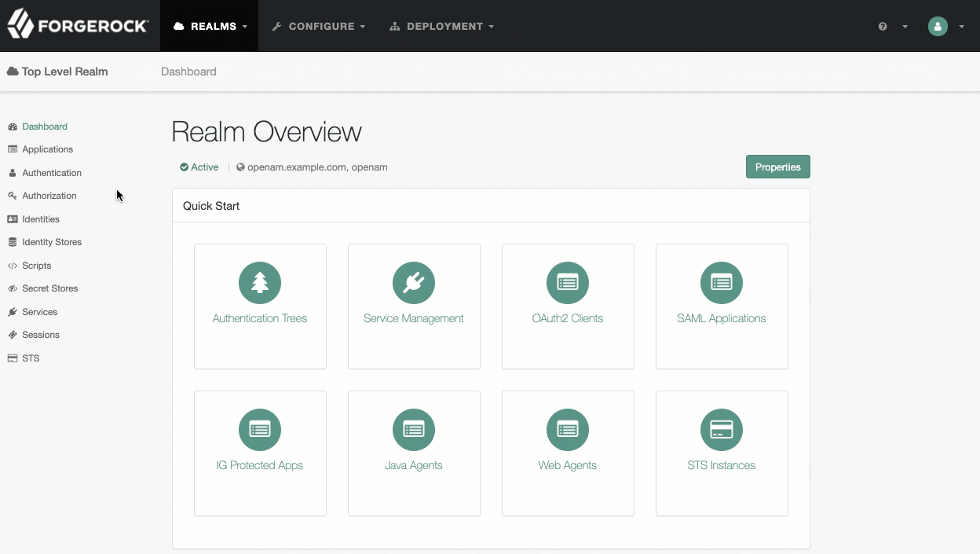Open the Authentication Trees link
This screenshot has height=554, width=980.
[x=260, y=318]
